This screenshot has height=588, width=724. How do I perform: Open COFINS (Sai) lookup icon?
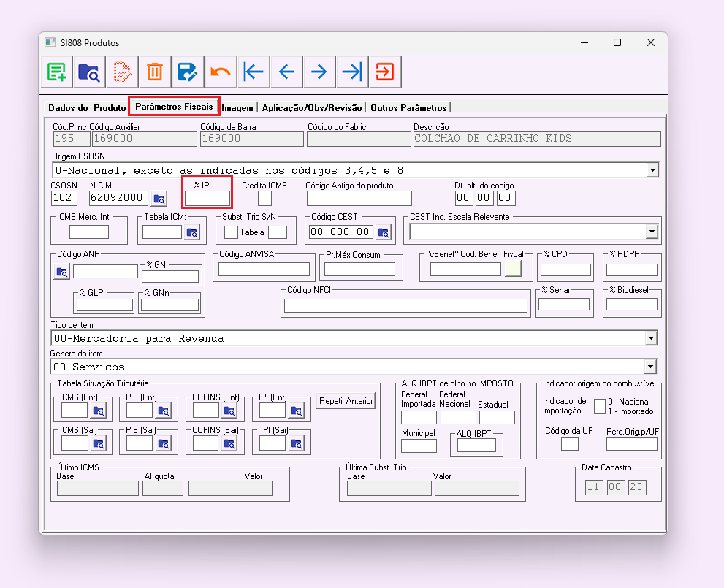point(229,444)
